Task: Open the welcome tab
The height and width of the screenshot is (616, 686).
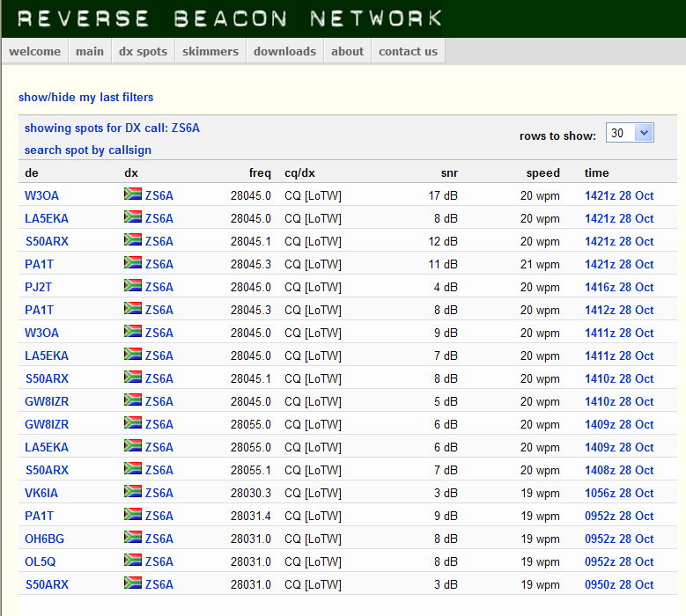Action: click(35, 51)
